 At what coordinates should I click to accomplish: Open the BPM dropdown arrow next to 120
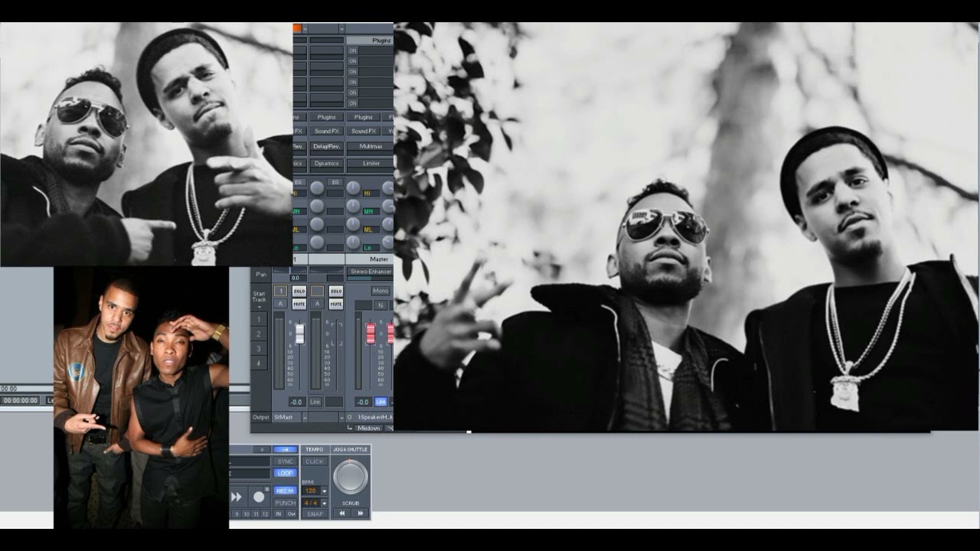point(324,491)
